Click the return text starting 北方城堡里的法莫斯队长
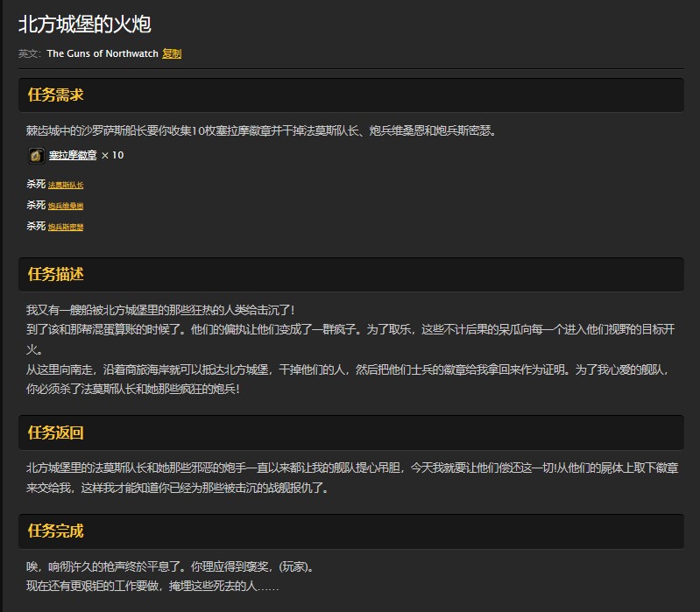Viewport: 700px width, 612px height. pos(350,468)
